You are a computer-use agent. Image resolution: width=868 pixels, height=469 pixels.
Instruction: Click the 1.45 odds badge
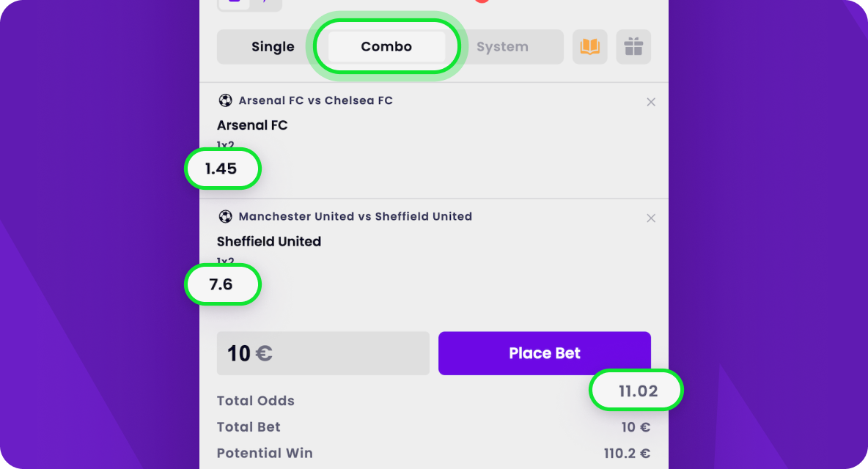coord(221,169)
